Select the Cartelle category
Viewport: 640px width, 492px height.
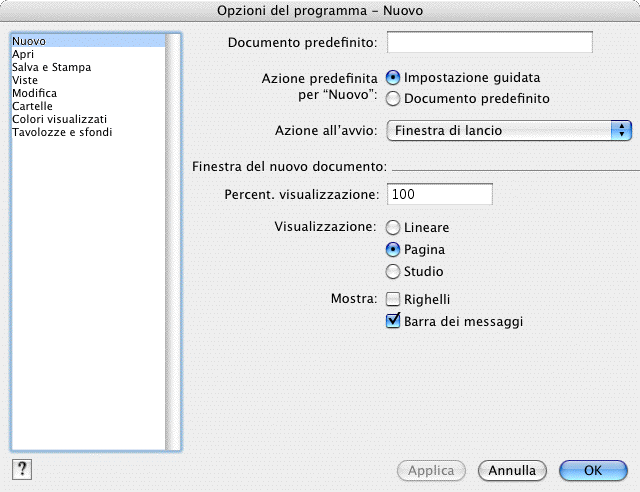(x=32, y=106)
